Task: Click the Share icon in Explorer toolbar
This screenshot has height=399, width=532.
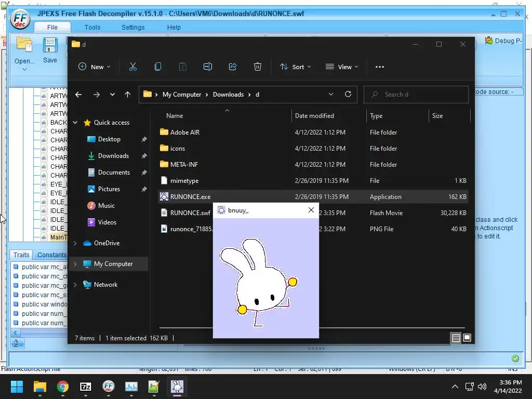Action: tap(233, 67)
